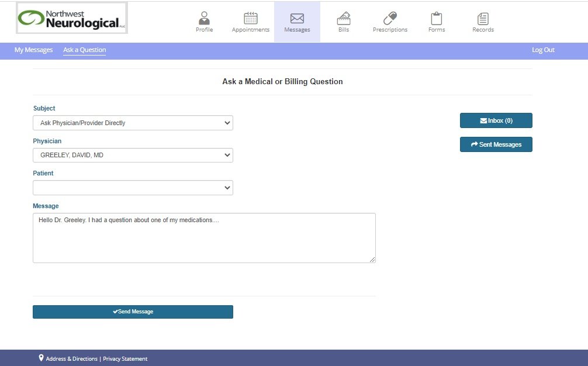Open the Appointments calendar icon
The height and width of the screenshot is (366, 588).
coord(250,18)
